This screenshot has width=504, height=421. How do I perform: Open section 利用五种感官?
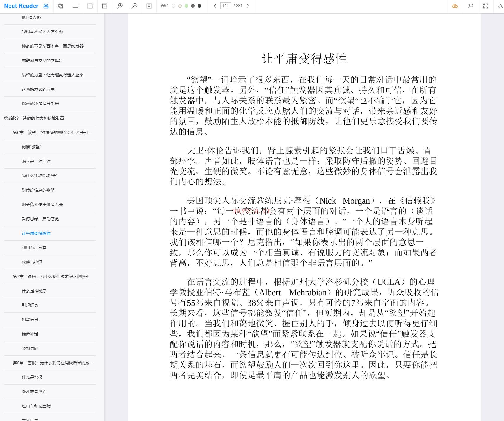(x=34, y=248)
